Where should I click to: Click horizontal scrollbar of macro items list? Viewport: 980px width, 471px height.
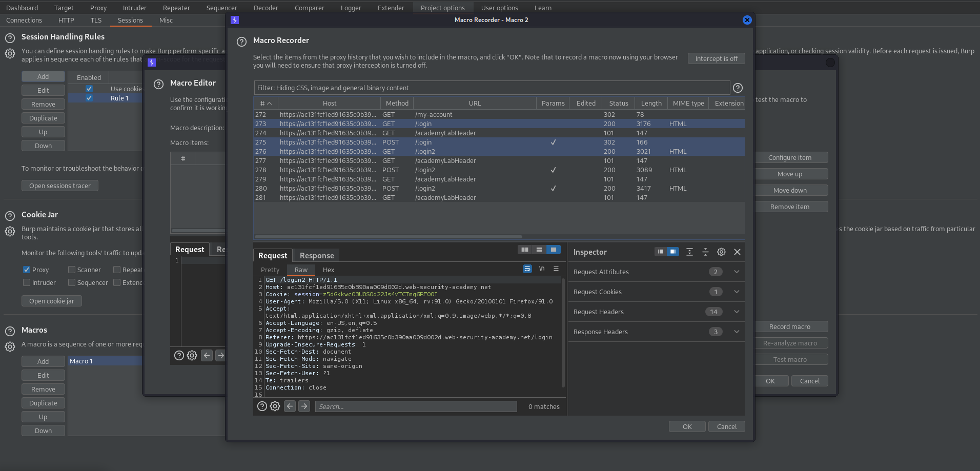tap(198, 231)
